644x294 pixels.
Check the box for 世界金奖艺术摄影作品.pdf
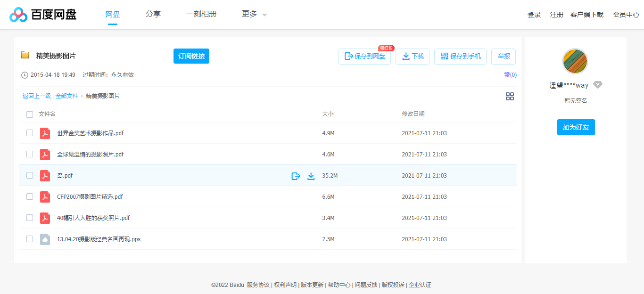(x=30, y=133)
